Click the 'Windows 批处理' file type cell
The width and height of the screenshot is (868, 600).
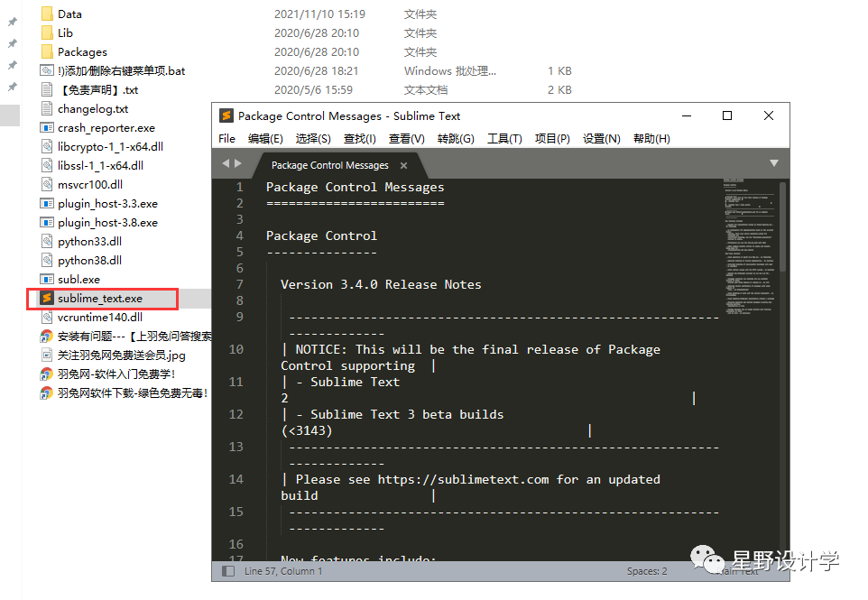coord(450,71)
